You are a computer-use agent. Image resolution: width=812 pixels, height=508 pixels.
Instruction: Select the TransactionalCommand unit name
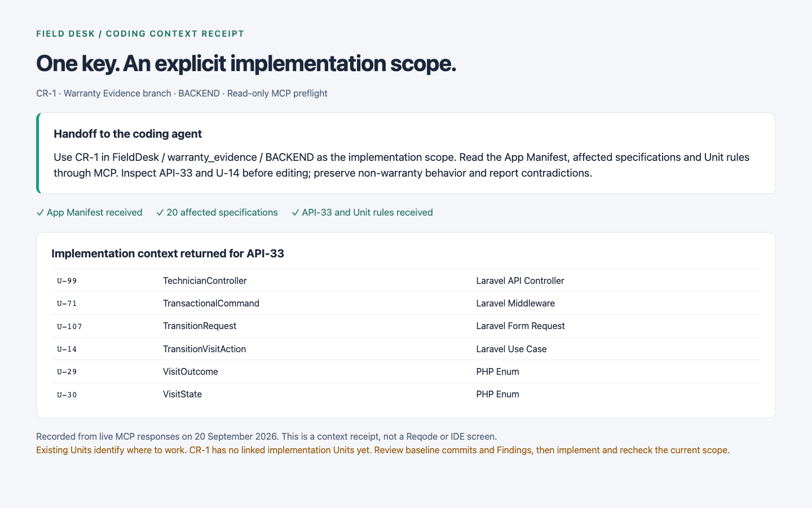click(211, 303)
